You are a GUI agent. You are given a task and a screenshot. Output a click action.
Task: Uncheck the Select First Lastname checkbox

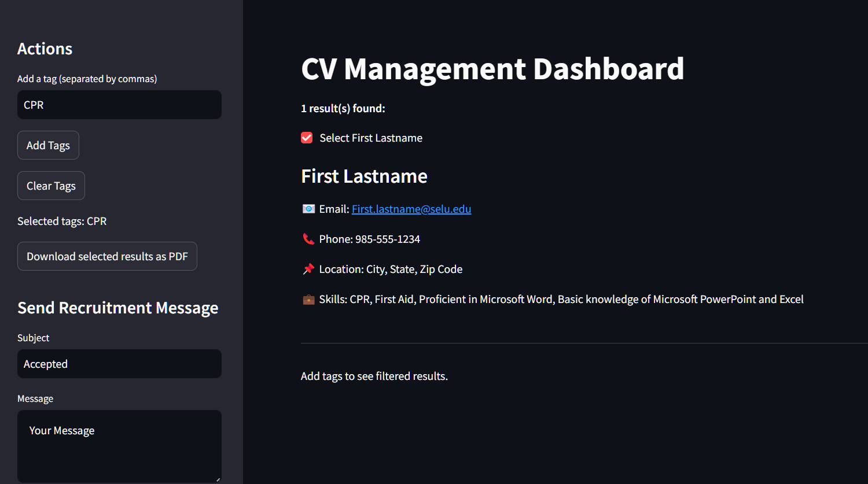pyautogui.click(x=307, y=138)
